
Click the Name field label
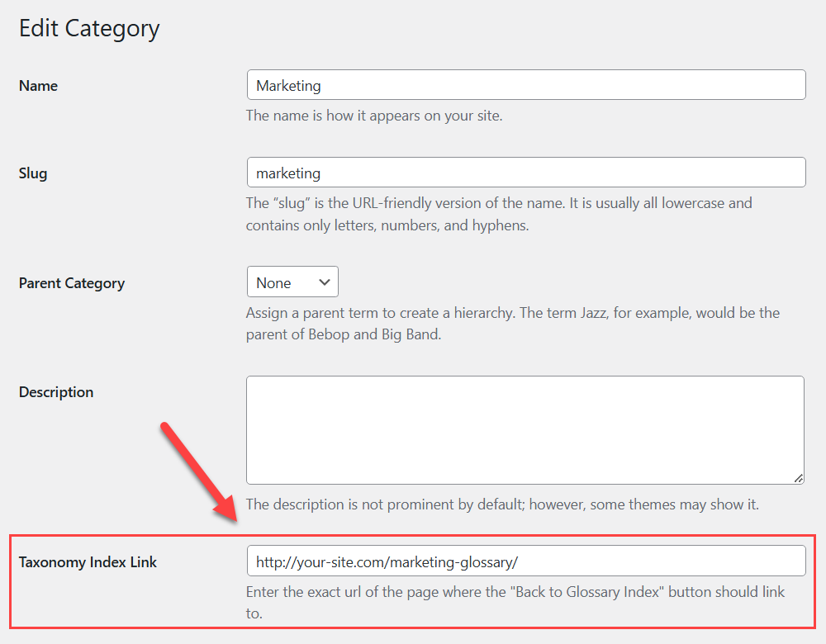coord(39,86)
